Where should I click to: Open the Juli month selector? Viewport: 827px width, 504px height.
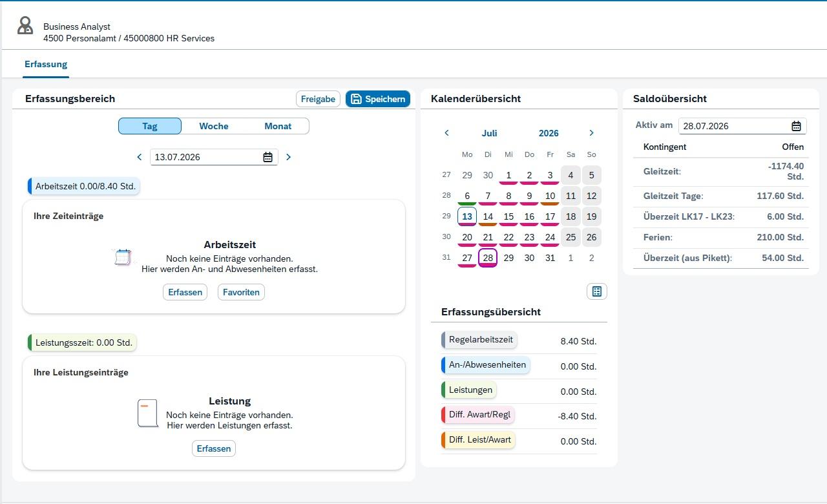pos(489,133)
